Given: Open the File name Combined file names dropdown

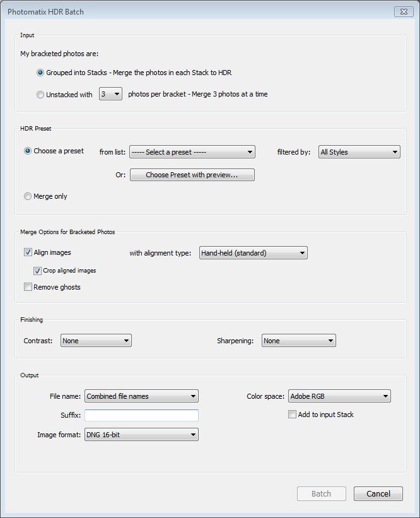Looking at the screenshot, I should tap(141, 396).
